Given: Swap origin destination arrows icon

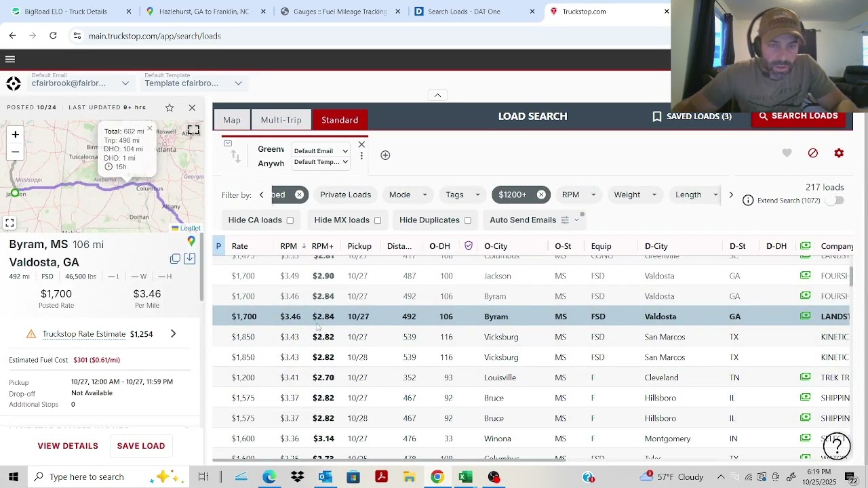Looking at the screenshot, I should [235, 157].
